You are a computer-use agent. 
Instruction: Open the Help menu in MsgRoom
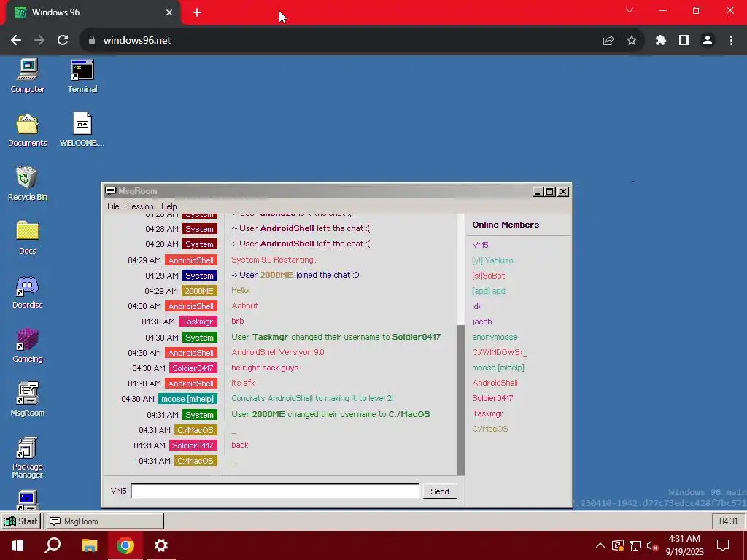point(169,206)
